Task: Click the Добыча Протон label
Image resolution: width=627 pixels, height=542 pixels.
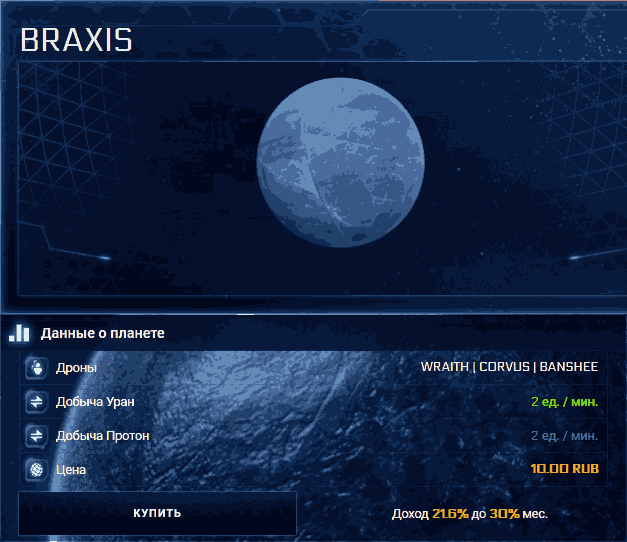Action: [105, 436]
